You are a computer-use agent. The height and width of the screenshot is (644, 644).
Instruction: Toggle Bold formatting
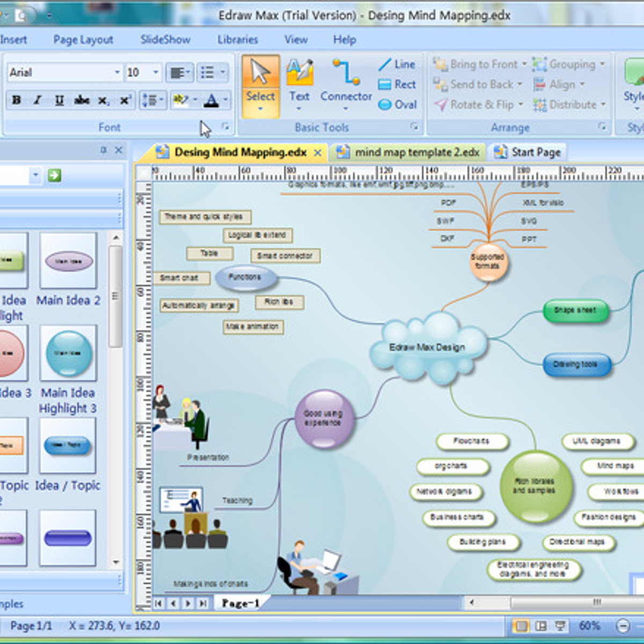17,100
